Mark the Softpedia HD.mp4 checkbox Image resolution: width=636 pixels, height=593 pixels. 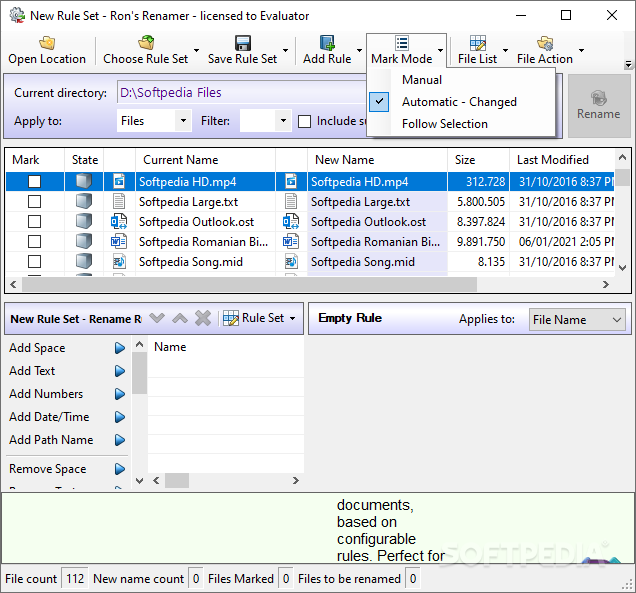tap(34, 181)
